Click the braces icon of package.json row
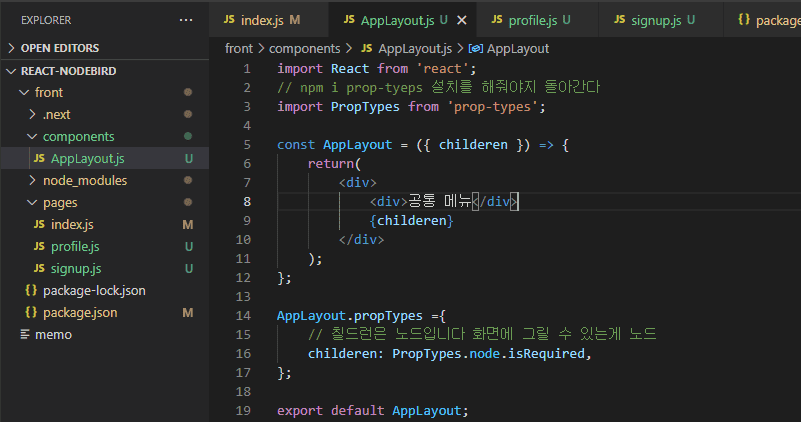The image size is (801, 422). [31, 312]
